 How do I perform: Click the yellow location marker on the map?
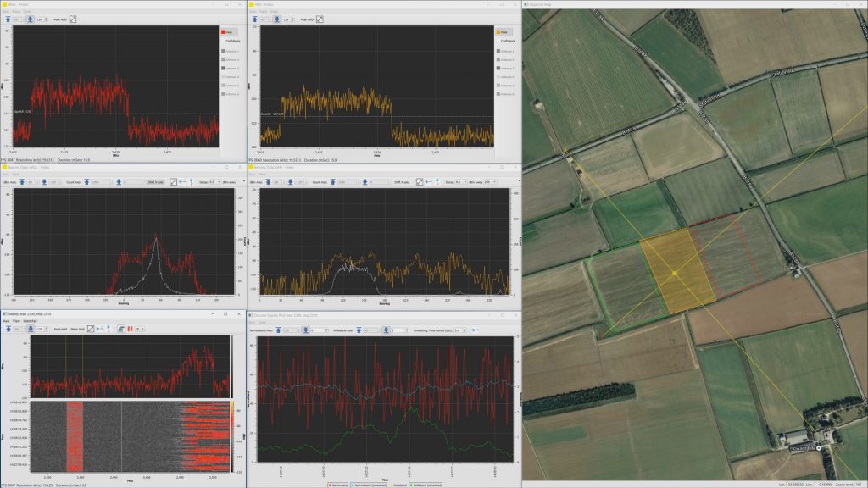point(675,273)
